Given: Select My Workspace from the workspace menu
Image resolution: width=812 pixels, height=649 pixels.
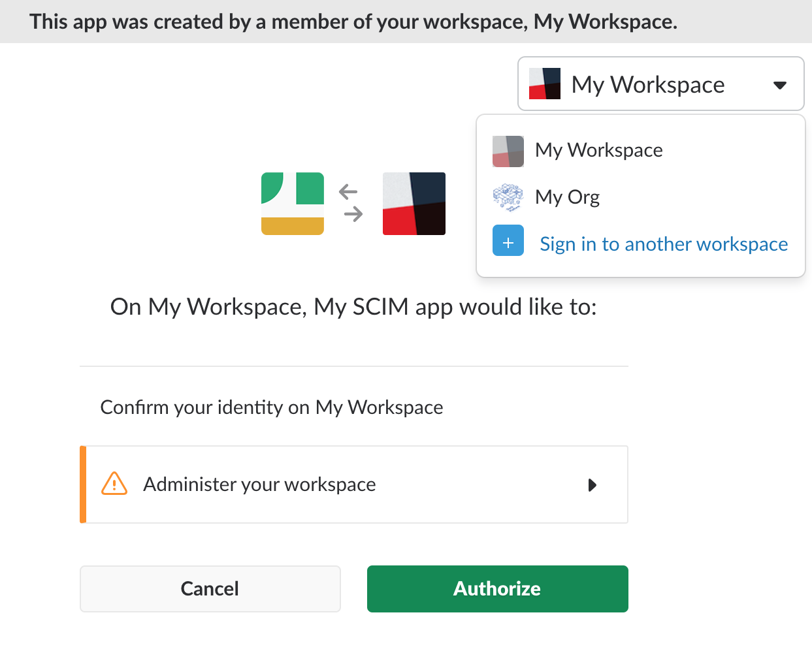Looking at the screenshot, I should [x=598, y=150].
